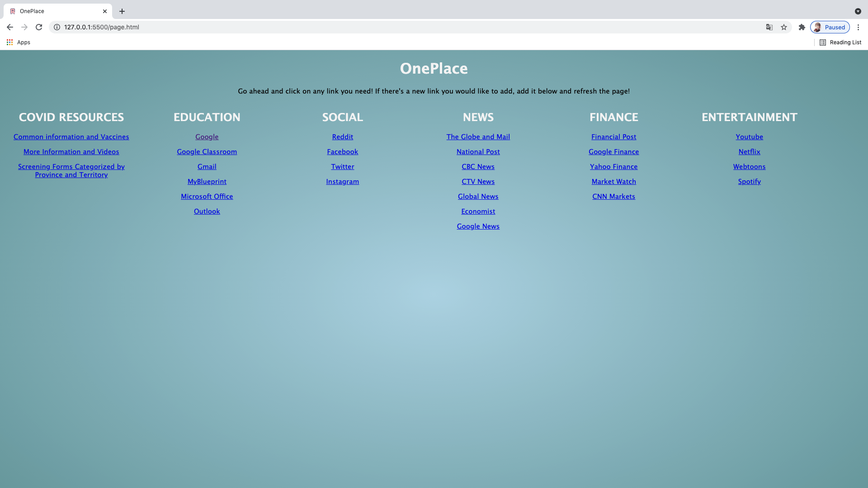Screen dimensions: 868x488
Task: Click the browser back arrow
Action: tap(10, 27)
